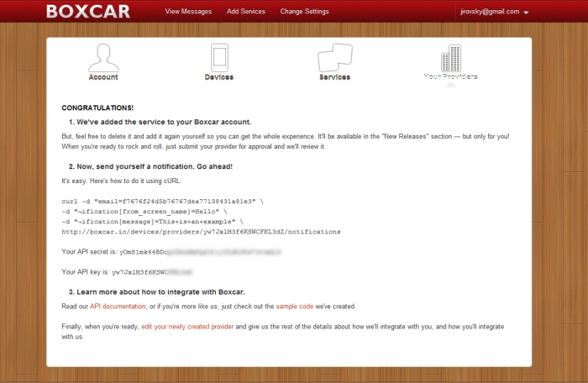Select the curl -d email command line
The height and width of the screenshot is (383, 588).
tap(162, 202)
